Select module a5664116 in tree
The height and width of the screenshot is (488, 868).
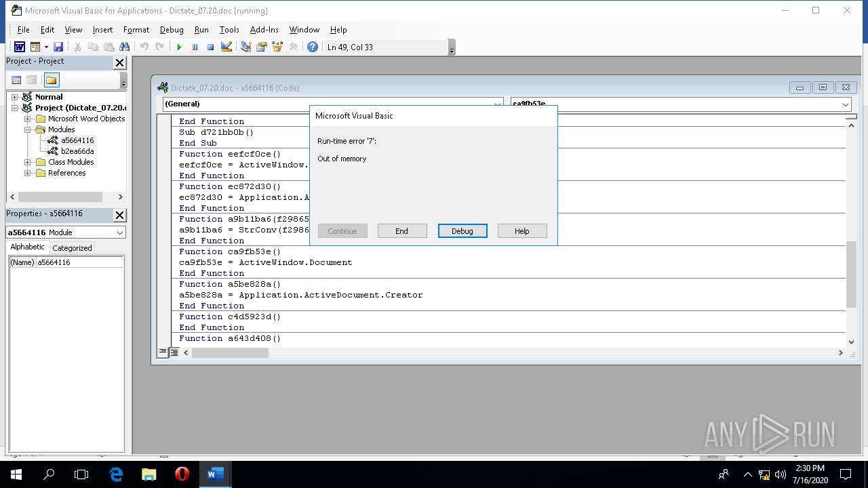tap(77, 140)
